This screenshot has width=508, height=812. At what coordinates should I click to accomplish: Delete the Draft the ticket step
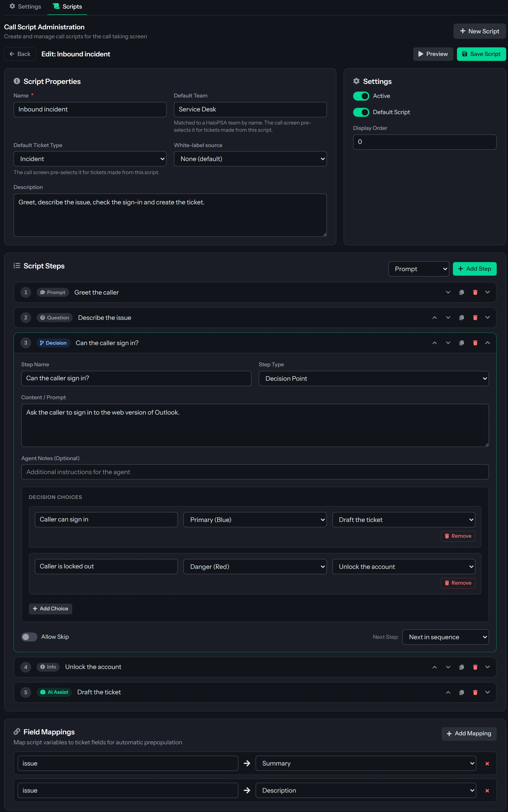(475, 692)
